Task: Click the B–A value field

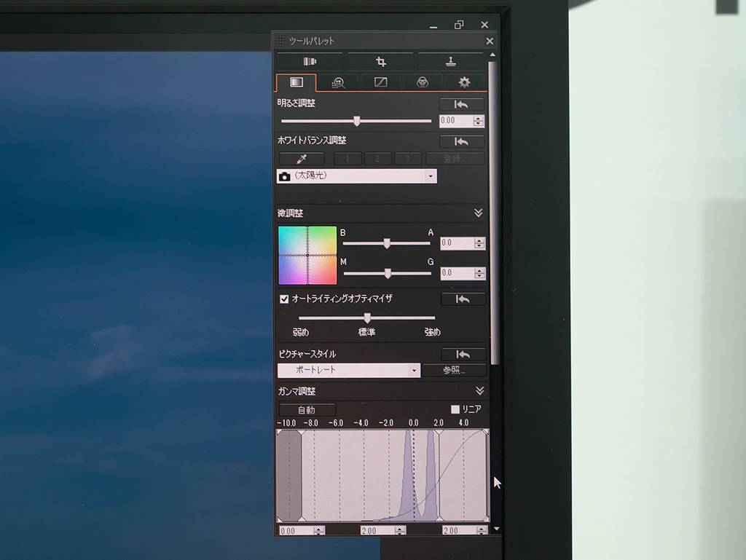Action: tap(458, 243)
